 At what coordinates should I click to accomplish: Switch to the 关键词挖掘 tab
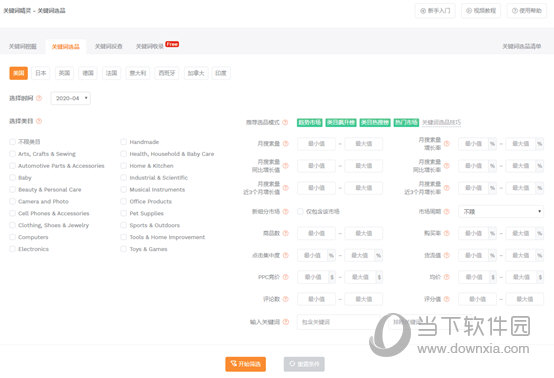coord(23,46)
